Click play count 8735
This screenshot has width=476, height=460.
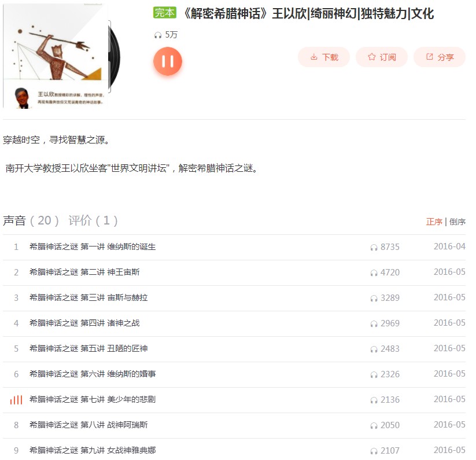click(390, 247)
